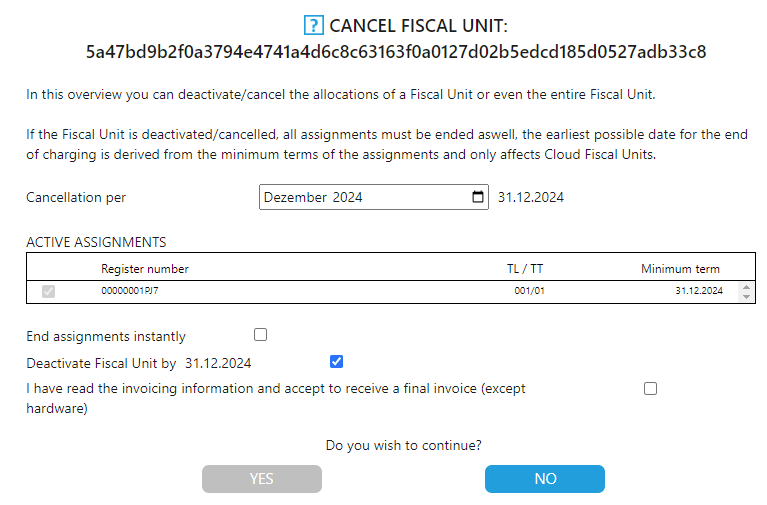Accept the final invoice information checkbox
The image size is (767, 505).
click(x=651, y=388)
